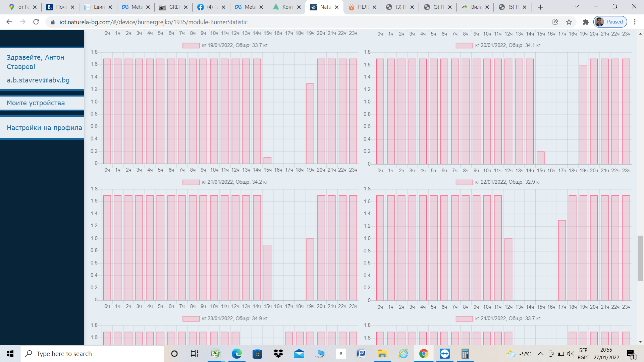Toggle 20/01/2022 dataset legend swatch

point(464,46)
